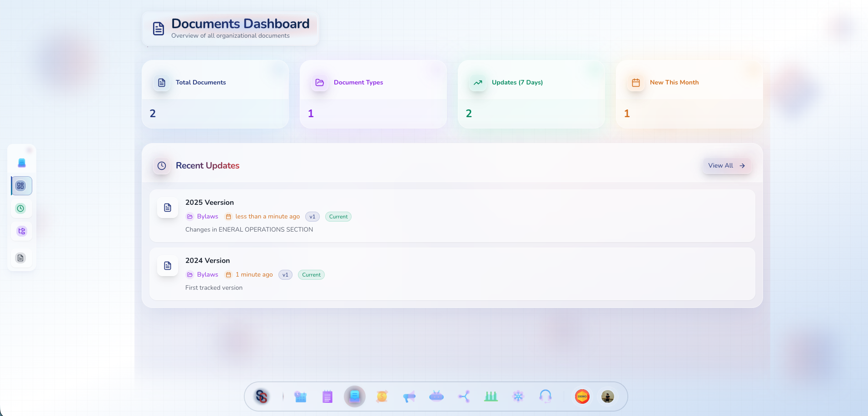Open the currency exchange icon in the dock
Viewport: 868px width, 416px height.
coord(382,396)
